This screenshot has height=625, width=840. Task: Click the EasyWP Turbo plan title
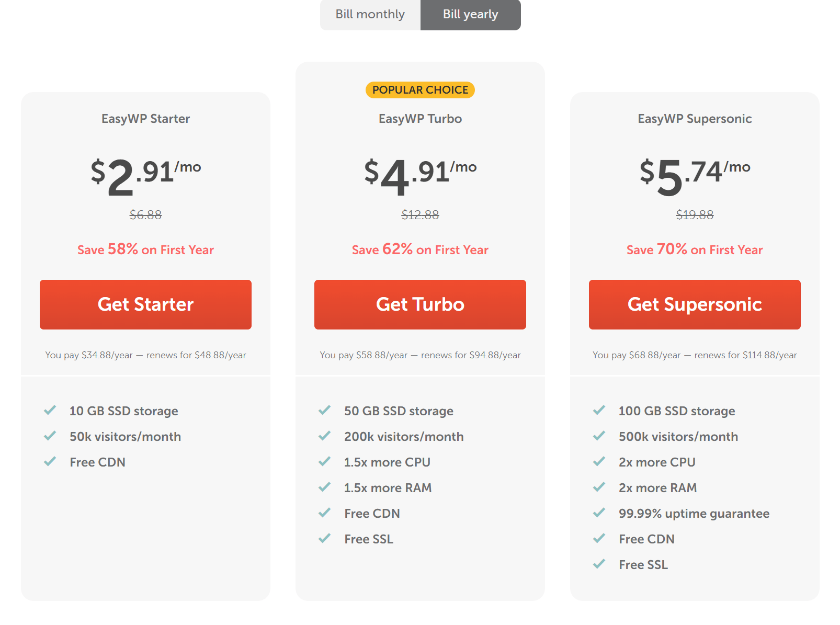(x=420, y=119)
